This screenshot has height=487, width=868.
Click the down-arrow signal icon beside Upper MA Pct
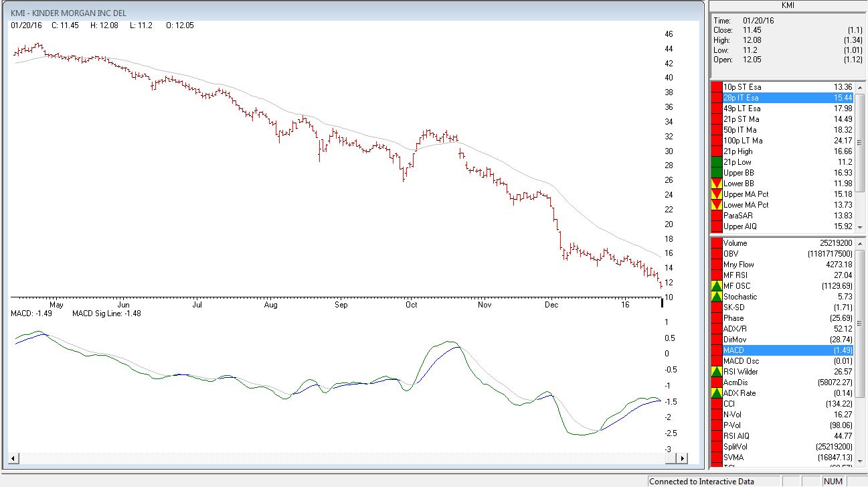717,194
